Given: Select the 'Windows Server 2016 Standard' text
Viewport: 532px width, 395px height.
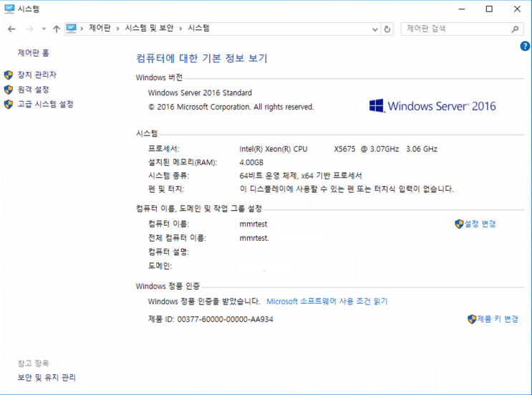Looking at the screenshot, I should click(x=200, y=92).
